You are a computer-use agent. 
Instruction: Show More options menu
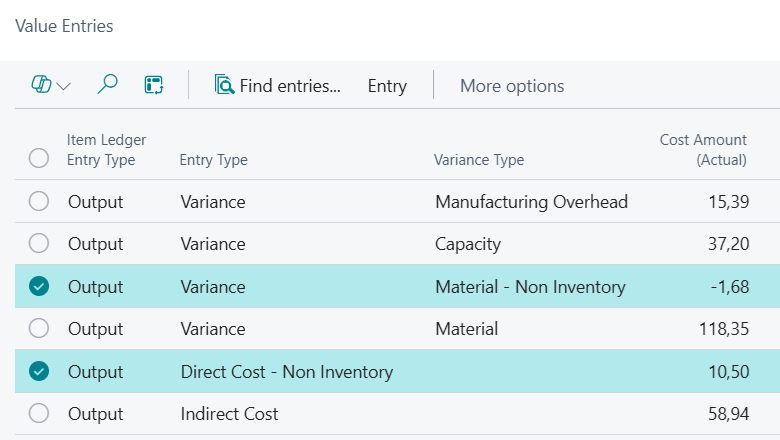point(512,86)
